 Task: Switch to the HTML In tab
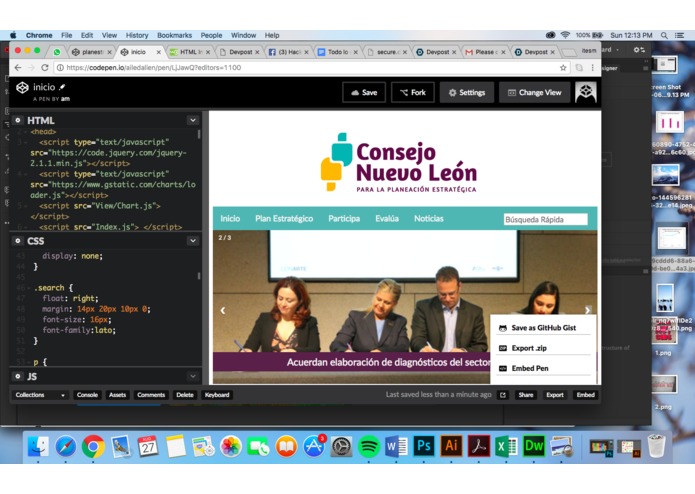pyautogui.click(x=191, y=52)
